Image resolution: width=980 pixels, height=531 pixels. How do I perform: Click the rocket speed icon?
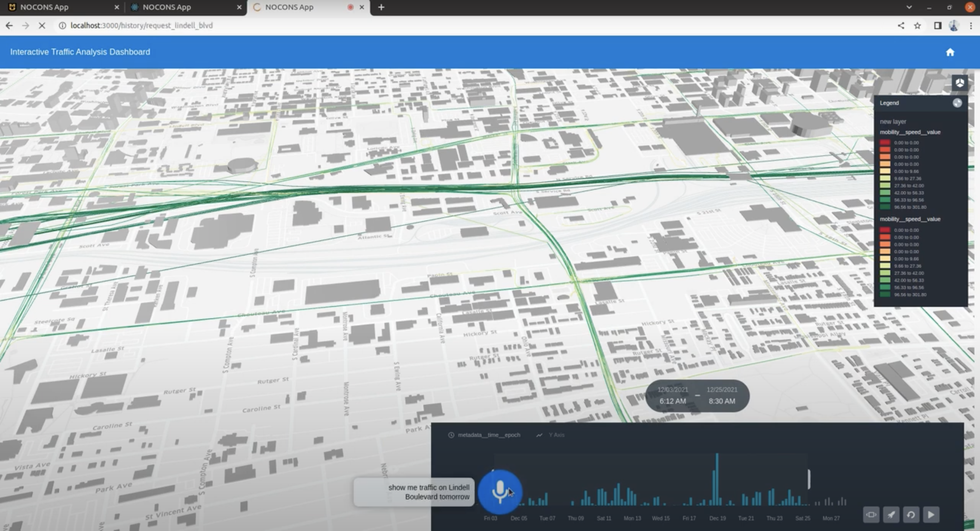pyautogui.click(x=891, y=515)
